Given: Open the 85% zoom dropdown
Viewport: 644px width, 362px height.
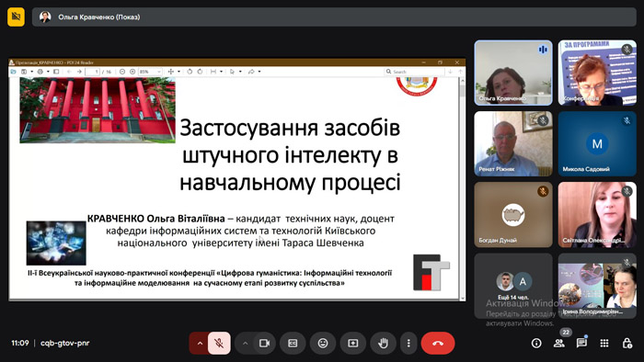Looking at the screenshot, I should point(149,72).
